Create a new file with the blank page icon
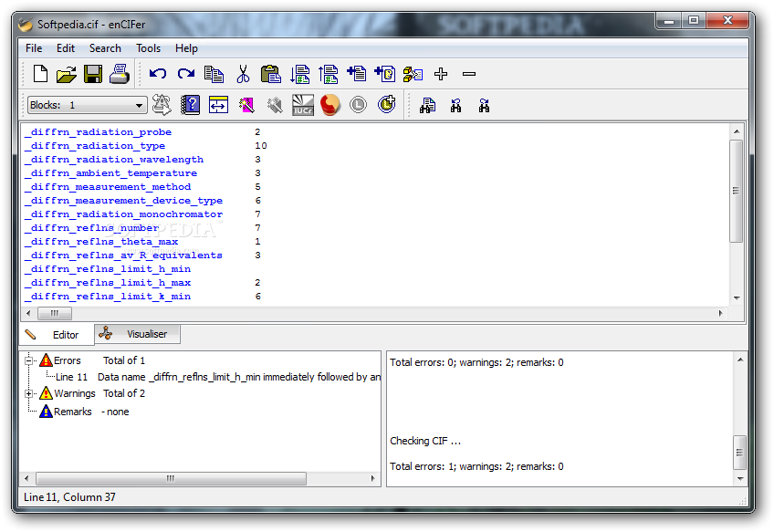The height and width of the screenshot is (532, 774). (x=40, y=75)
